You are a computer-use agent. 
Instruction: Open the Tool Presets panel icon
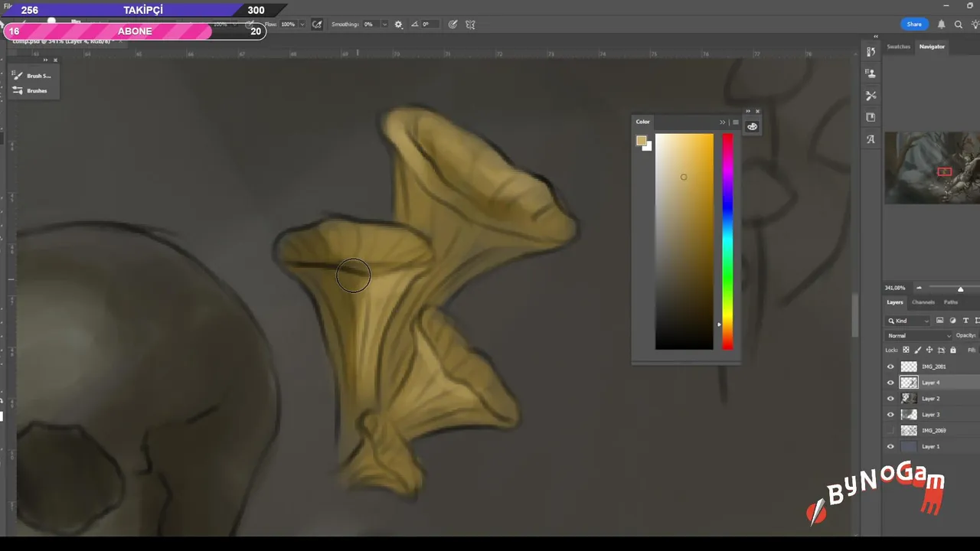(871, 96)
